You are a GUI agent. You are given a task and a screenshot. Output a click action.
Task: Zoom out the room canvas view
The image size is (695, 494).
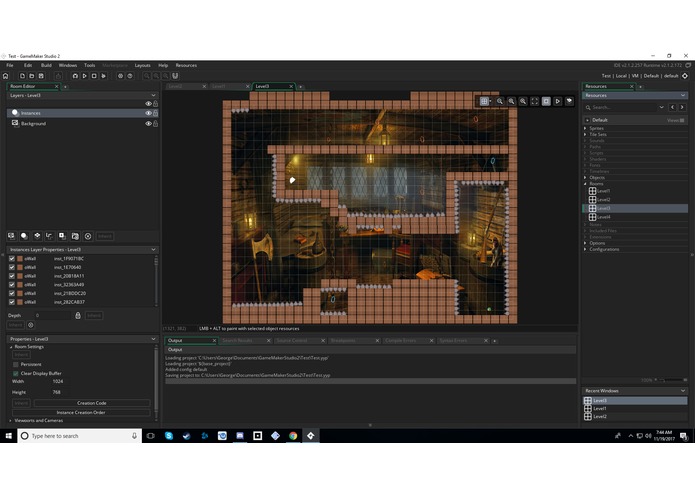point(500,101)
